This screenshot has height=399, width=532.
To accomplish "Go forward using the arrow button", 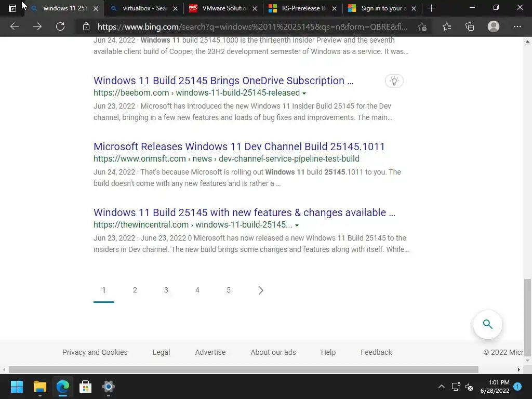I will 37,26.
